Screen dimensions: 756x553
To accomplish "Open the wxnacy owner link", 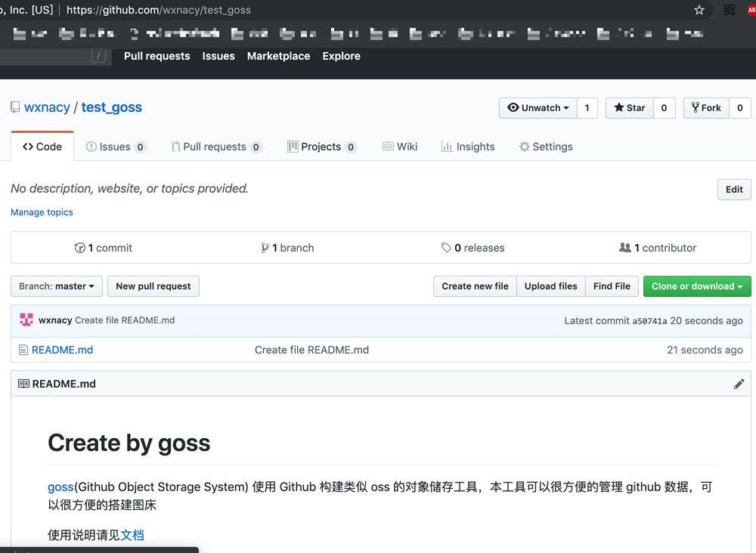I will (47, 107).
